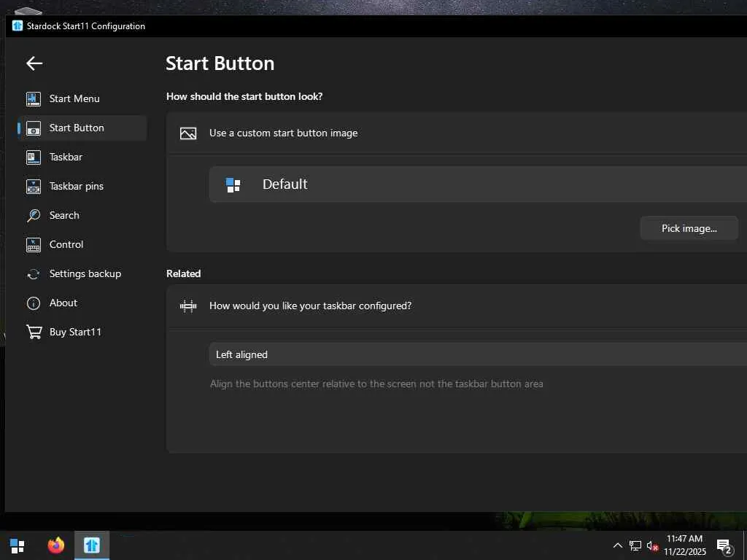The height and width of the screenshot is (560, 747).
Task: Open the Control settings page
Action: pyautogui.click(x=82, y=245)
